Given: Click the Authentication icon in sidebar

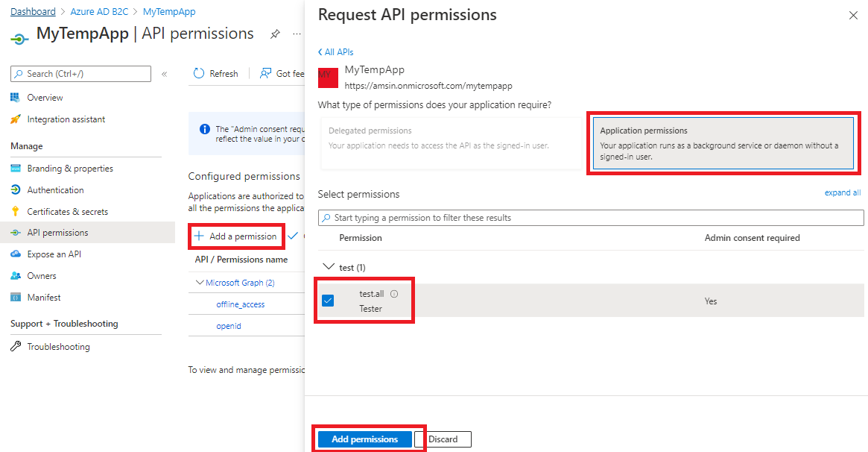Looking at the screenshot, I should pyautogui.click(x=15, y=190).
